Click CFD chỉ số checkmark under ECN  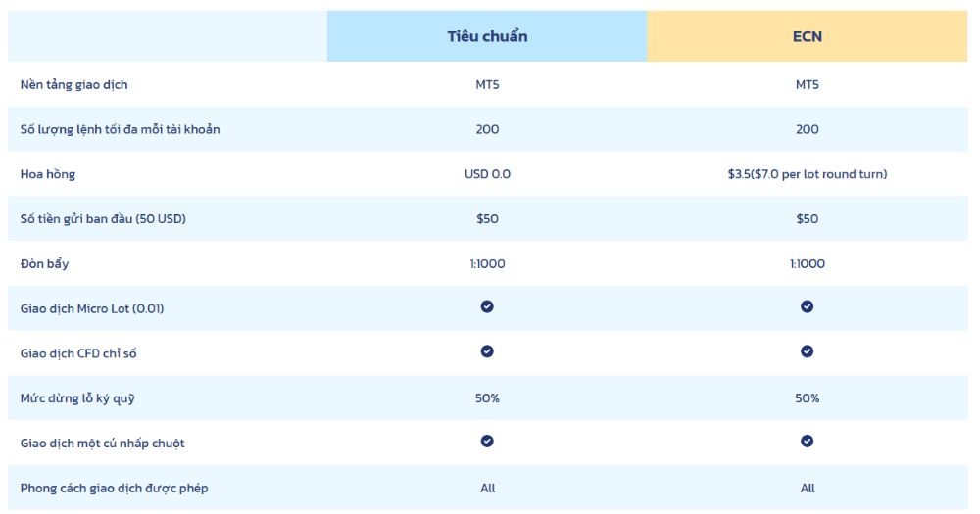coord(807,351)
